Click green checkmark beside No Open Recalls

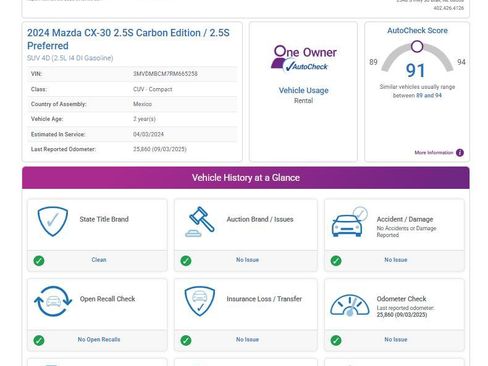click(x=39, y=340)
